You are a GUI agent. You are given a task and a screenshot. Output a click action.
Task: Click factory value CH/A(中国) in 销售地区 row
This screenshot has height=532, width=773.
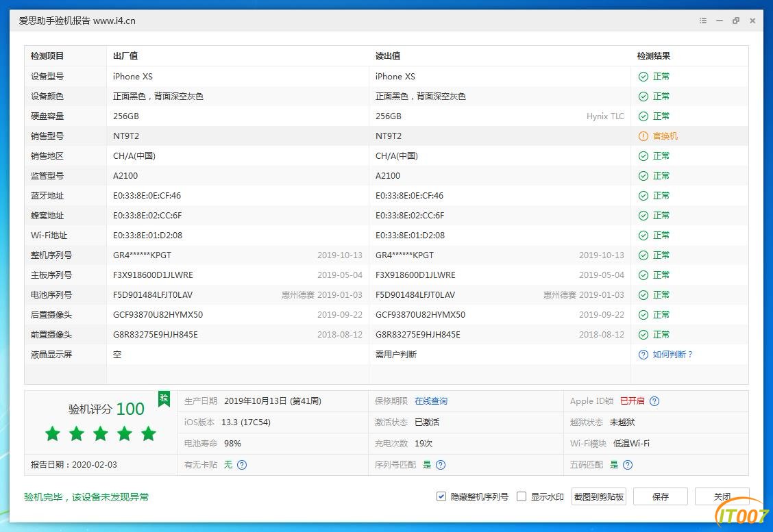(x=134, y=156)
